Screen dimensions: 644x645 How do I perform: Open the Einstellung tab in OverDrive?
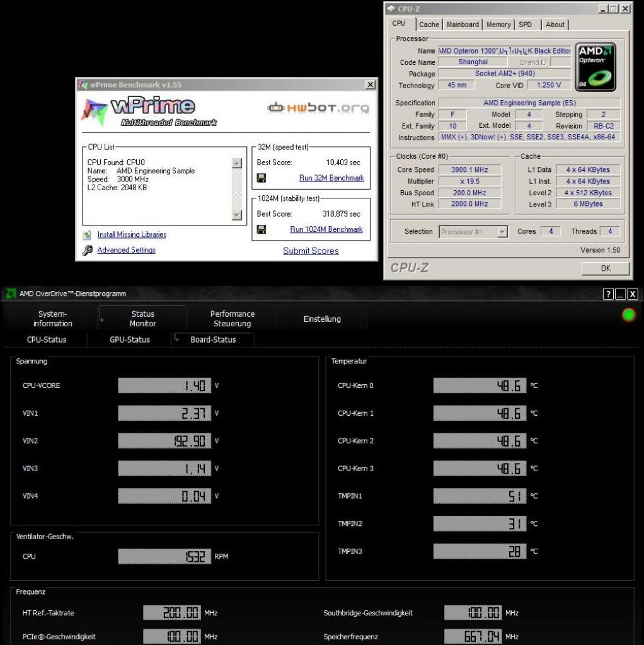pos(322,319)
